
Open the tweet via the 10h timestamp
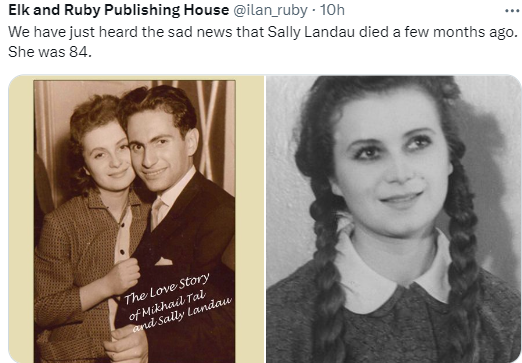point(332,10)
